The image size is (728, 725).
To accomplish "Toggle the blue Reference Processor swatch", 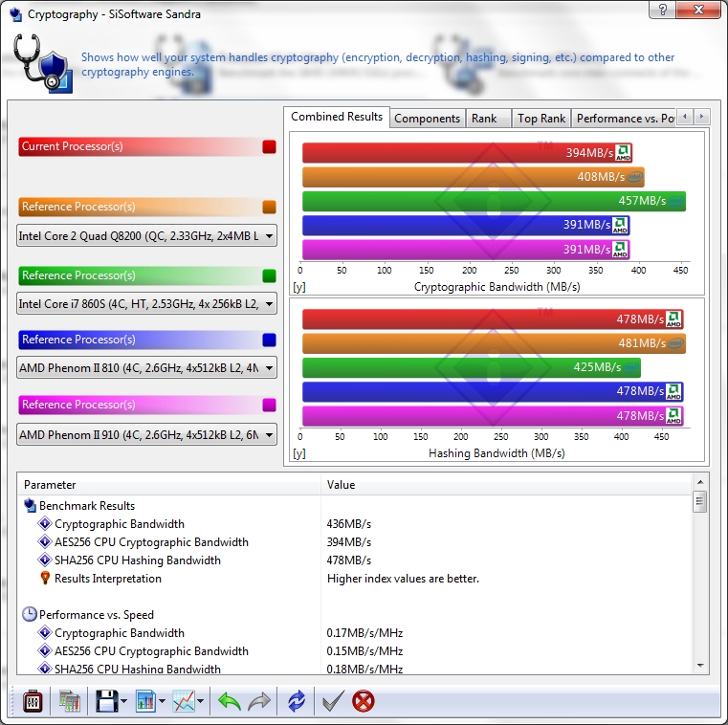I will click(x=269, y=340).
